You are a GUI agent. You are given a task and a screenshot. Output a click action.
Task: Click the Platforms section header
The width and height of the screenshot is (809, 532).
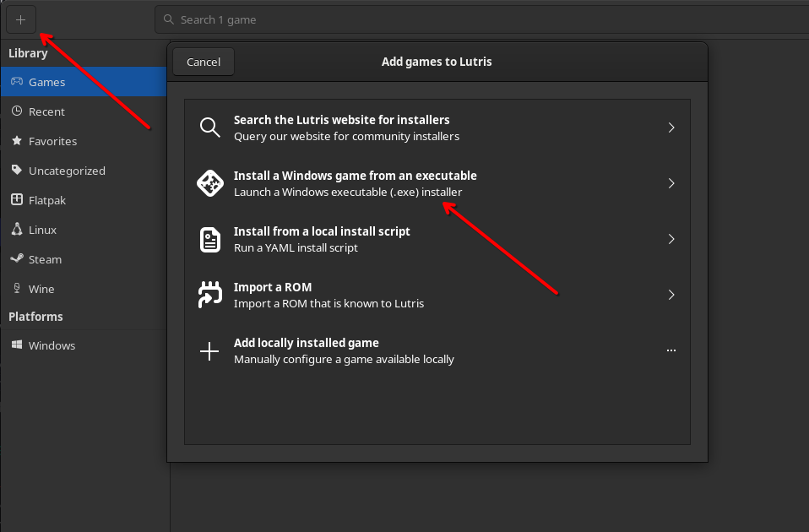coord(35,317)
